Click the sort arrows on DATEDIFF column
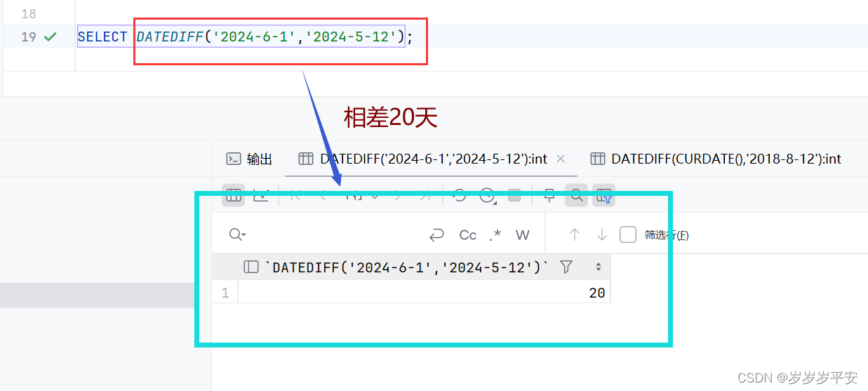The height and width of the screenshot is (391, 868). tap(599, 267)
